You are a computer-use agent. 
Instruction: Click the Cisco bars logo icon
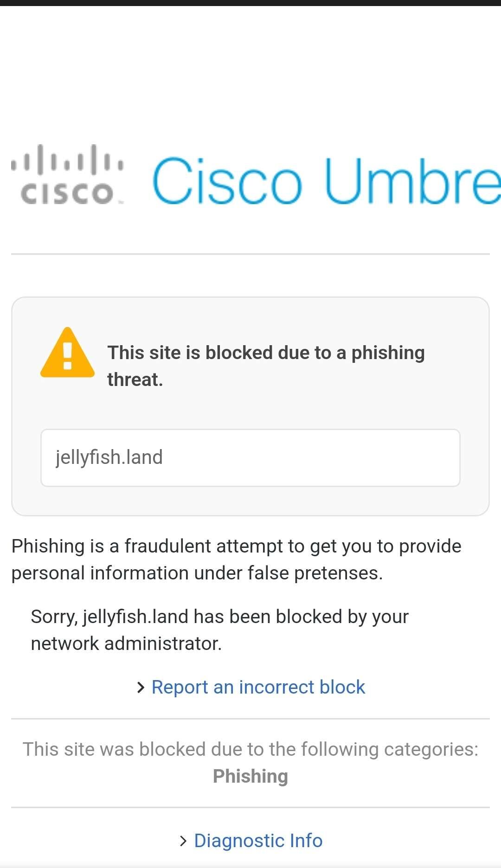click(67, 174)
